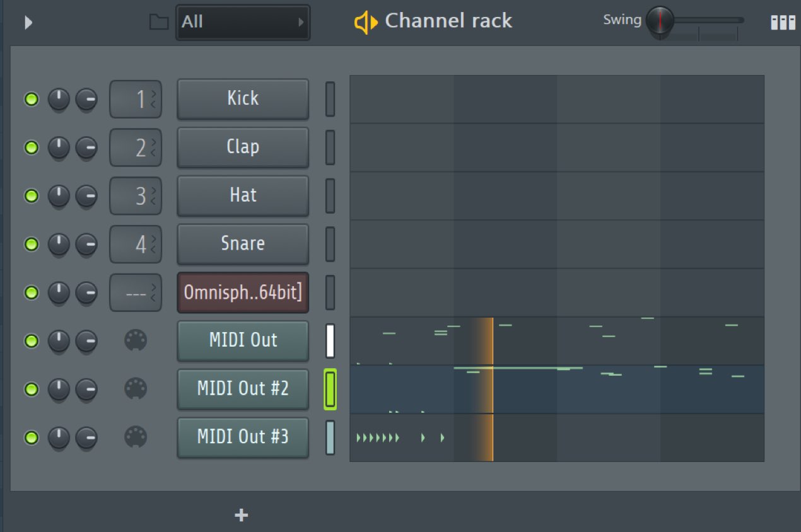Screen dimensions: 801x532
Task: Mute the Omnisphere channel
Action: (31, 292)
